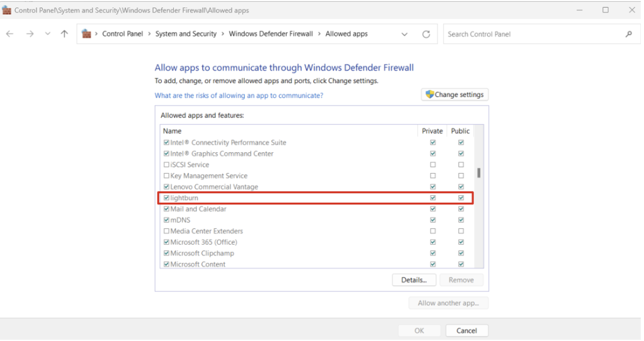This screenshot has height=341, width=644.
Task: Refresh the Allowed apps page
Action: pyautogui.click(x=426, y=34)
